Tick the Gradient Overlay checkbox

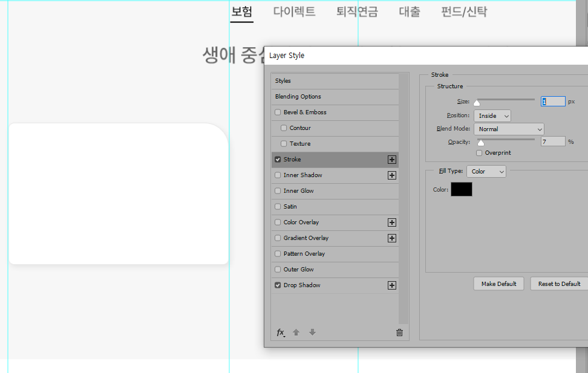coord(278,238)
